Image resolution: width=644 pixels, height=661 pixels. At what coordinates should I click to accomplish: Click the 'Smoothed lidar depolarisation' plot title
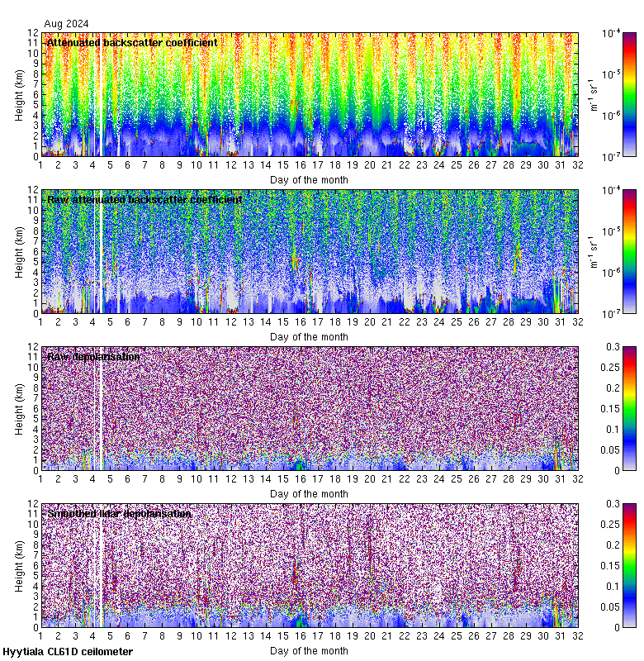point(119,513)
